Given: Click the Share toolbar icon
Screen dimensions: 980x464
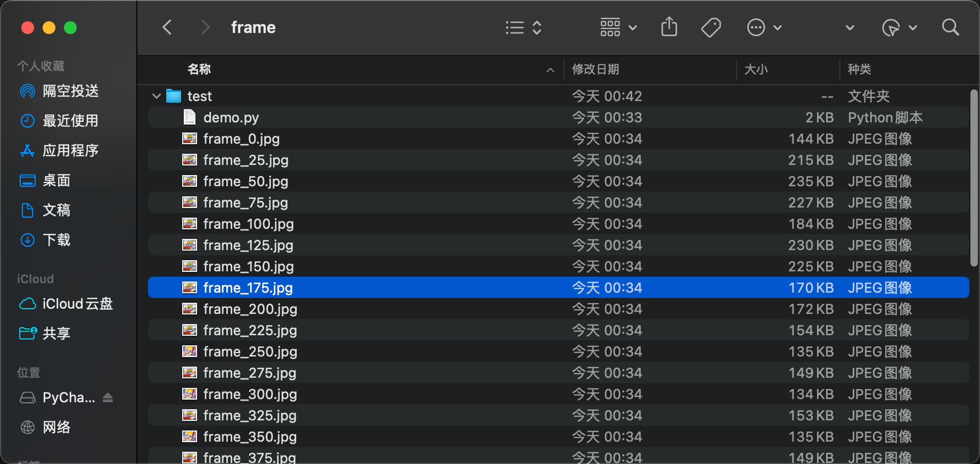Looking at the screenshot, I should pos(669,27).
